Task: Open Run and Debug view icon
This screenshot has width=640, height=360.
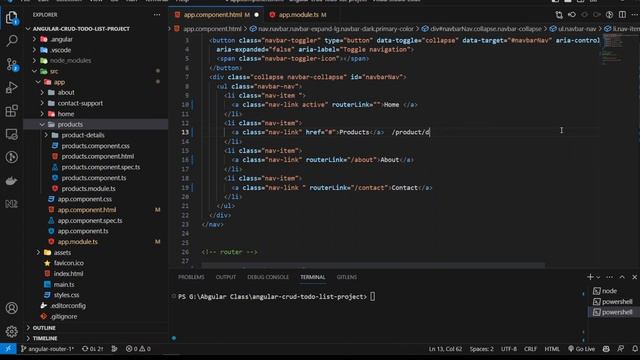Action: pos(11,87)
